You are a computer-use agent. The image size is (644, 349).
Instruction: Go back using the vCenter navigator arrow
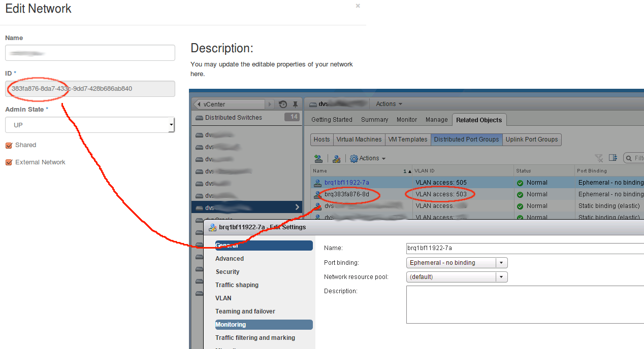199,104
